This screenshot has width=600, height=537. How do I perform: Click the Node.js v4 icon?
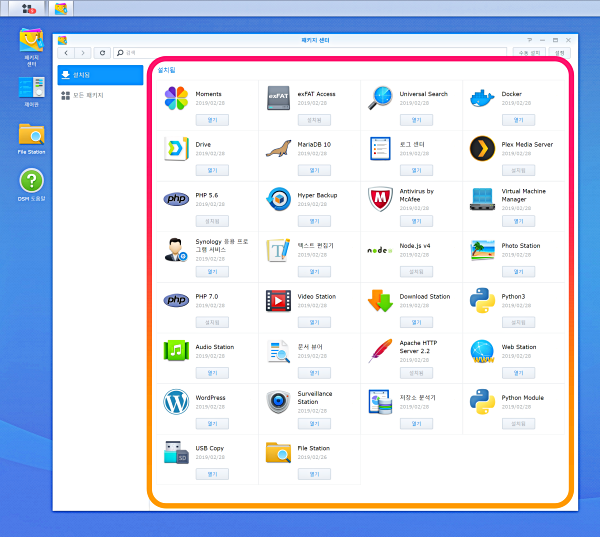(380, 250)
